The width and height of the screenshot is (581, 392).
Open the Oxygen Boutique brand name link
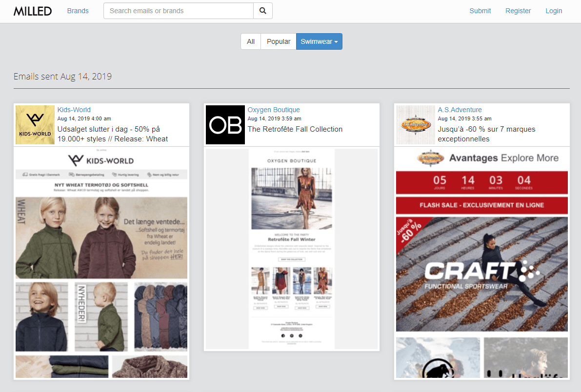point(274,110)
